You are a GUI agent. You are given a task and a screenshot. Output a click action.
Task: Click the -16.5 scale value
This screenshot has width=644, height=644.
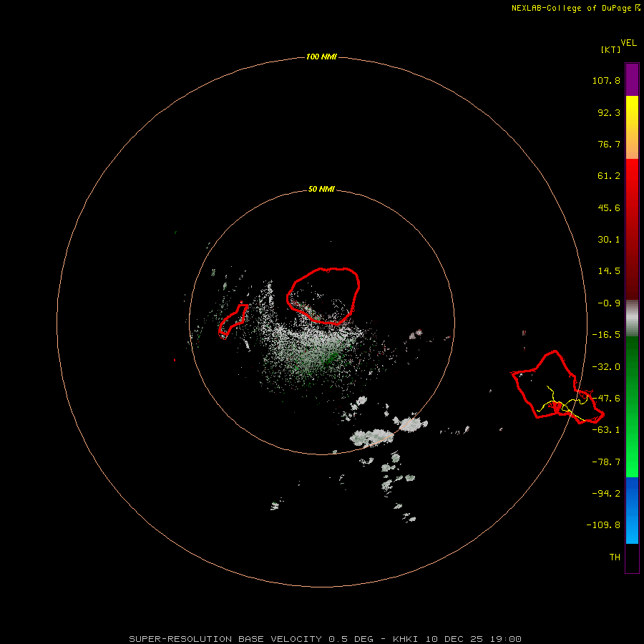point(606,335)
